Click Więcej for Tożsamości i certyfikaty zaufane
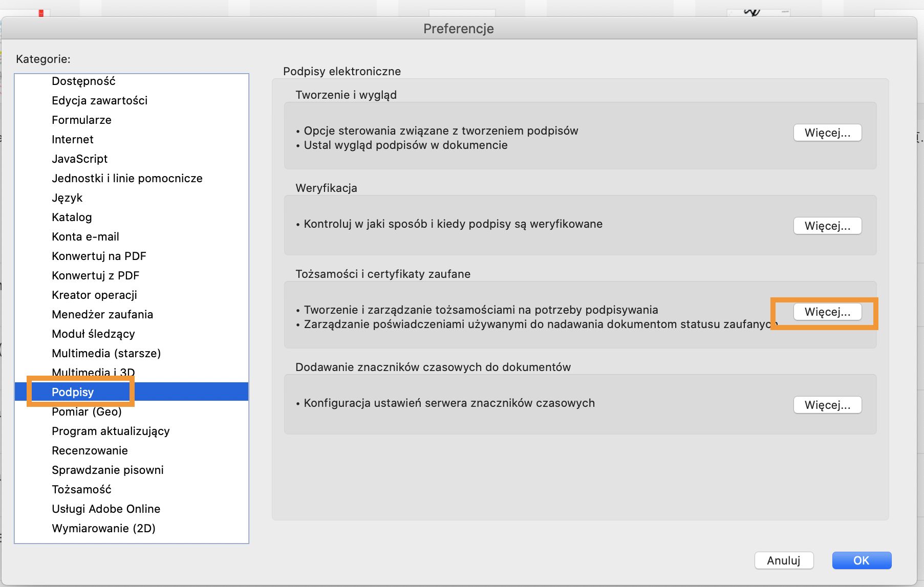924x587 pixels. (x=827, y=312)
